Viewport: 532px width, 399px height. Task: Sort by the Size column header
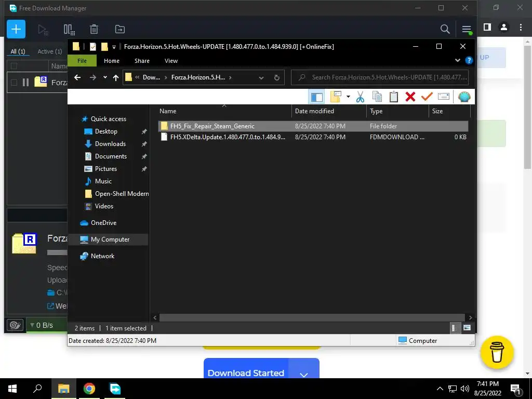point(449,111)
